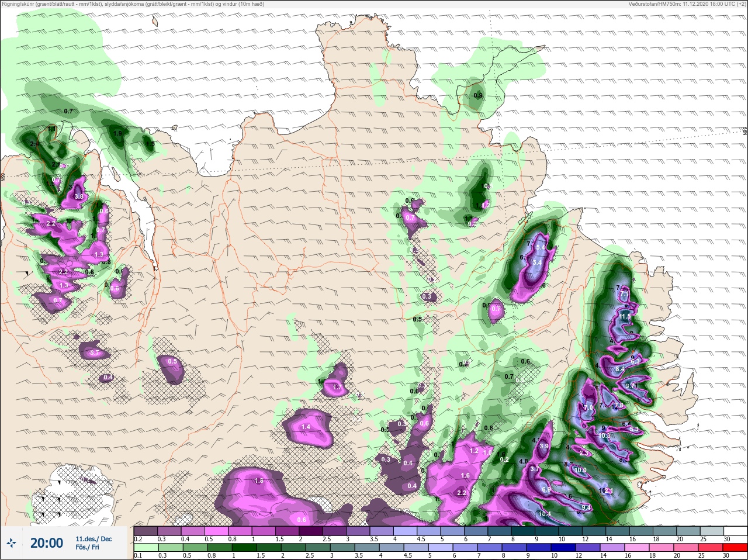Image resolution: width=748 pixels, height=560 pixels.
Task: Click the weekday label 'Fös./ Fri'
Action: coord(87,548)
